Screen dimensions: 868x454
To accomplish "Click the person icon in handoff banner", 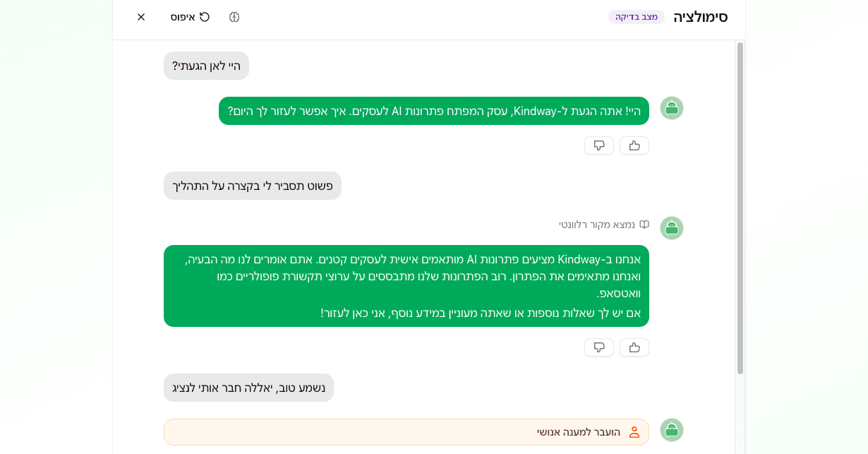I will pos(634,432).
